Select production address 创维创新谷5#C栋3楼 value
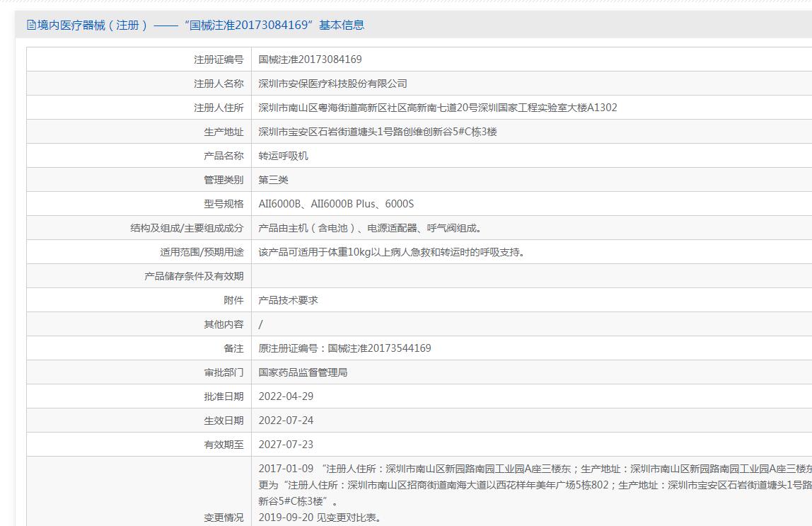 [x=378, y=132]
